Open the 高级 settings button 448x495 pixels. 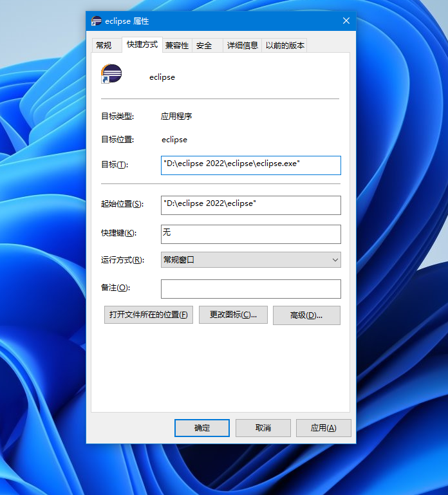(x=306, y=315)
